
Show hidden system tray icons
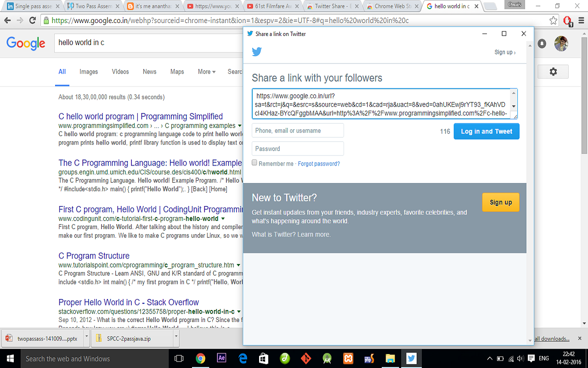tap(490, 358)
